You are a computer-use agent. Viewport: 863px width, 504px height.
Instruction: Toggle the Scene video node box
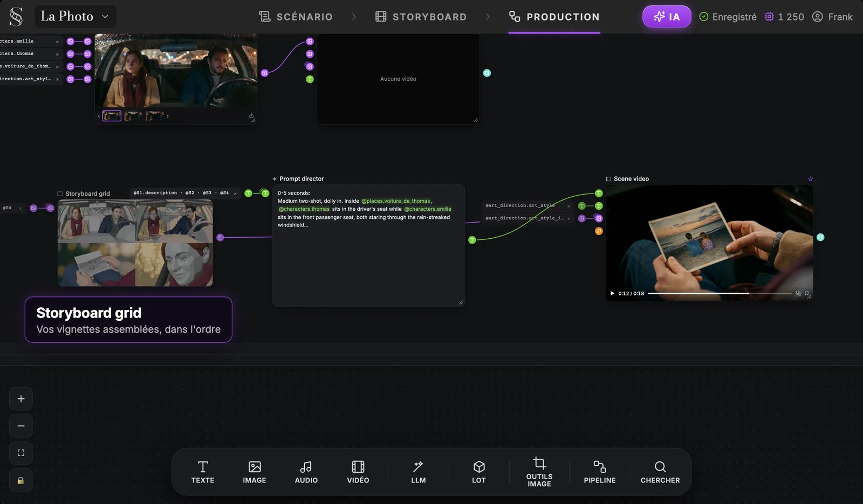pyautogui.click(x=608, y=179)
